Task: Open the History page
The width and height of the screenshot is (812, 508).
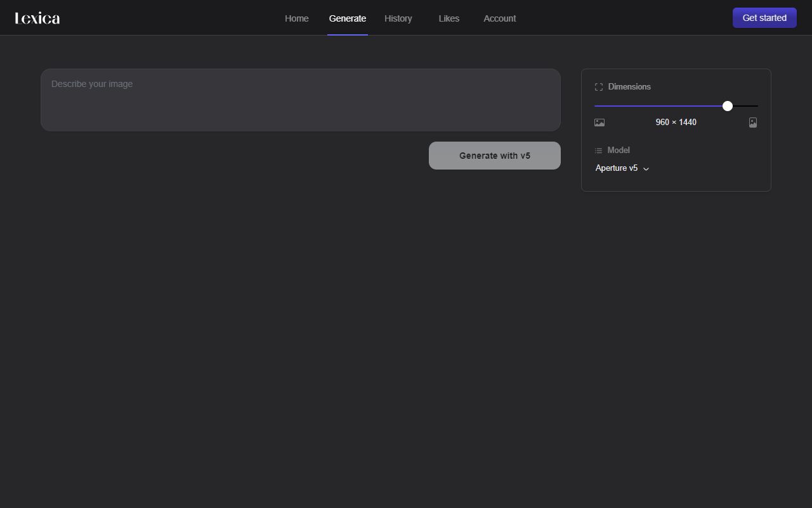Action: point(398,18)
